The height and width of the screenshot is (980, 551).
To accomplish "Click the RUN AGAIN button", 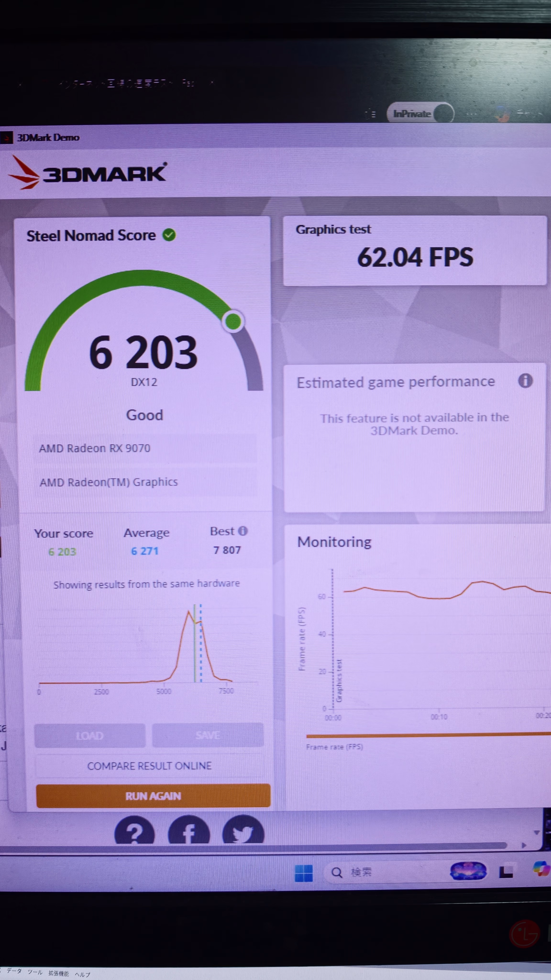I will click(153, 796).
